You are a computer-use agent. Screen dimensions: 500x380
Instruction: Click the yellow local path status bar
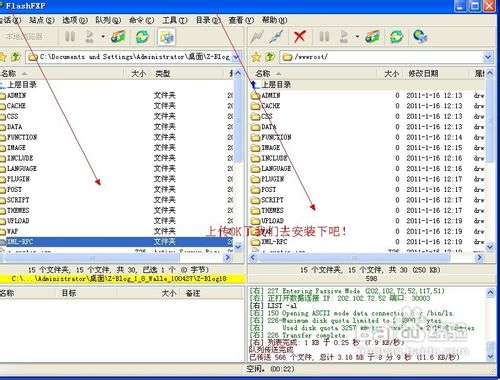[x=123, y=279]
